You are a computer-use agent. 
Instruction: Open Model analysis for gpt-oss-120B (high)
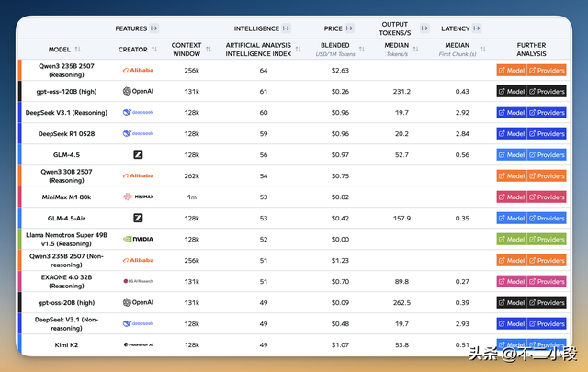click(512, 91)
